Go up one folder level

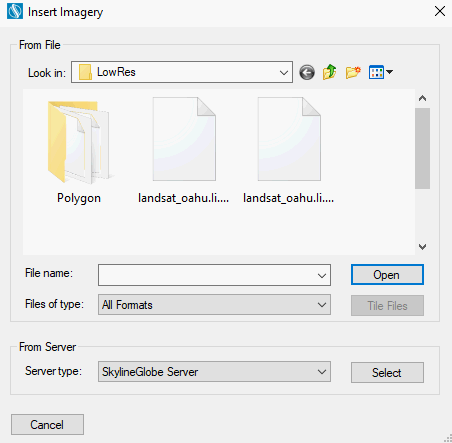tap(329, 72)
